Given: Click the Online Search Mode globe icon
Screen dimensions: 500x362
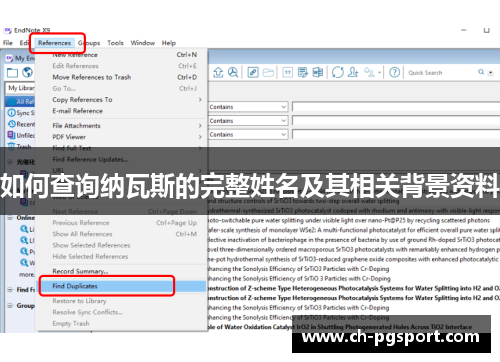Looking at the screenshot, I should click(x=27, y=72).
